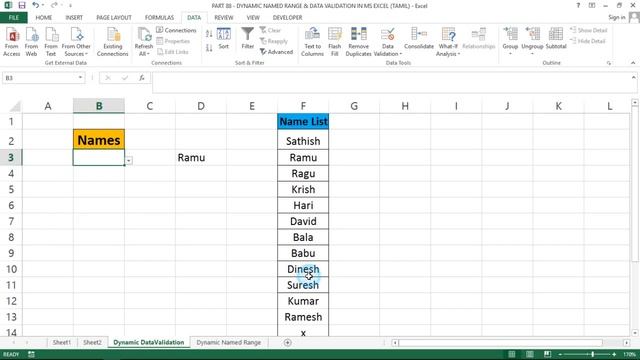Switch to the HOME tab
The image size is (640, 360).
click(44, 18)
